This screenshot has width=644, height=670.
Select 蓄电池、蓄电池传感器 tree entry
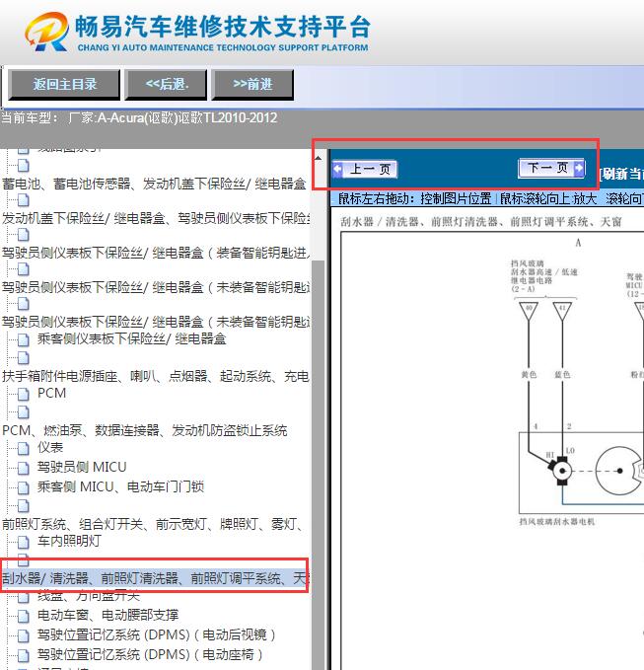pyautogui.click(x=154, y=184)
